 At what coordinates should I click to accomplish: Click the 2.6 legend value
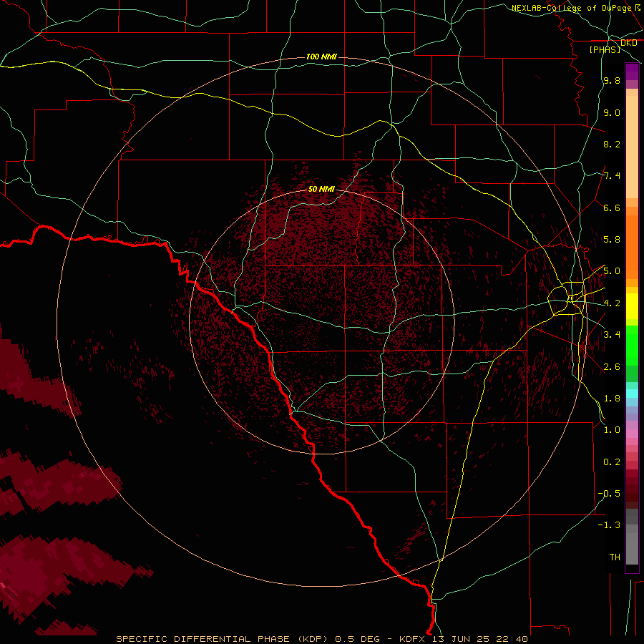(612, 367)
